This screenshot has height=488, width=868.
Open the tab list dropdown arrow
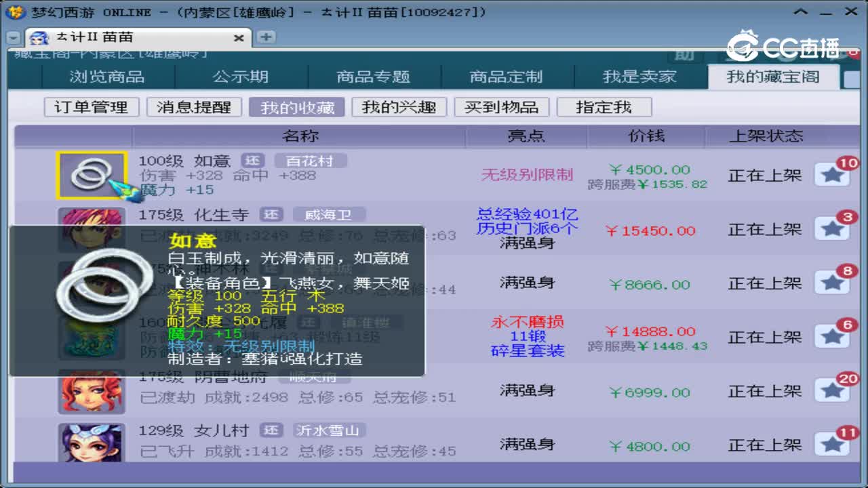[x=13, y=38]
